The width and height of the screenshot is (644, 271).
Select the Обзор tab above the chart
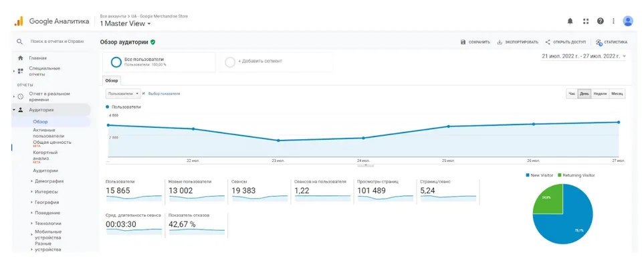coord(112,80)
